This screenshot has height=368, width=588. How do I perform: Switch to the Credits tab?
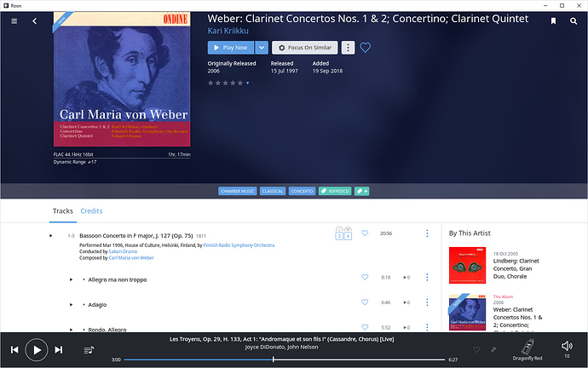click(x=91, y=211)
